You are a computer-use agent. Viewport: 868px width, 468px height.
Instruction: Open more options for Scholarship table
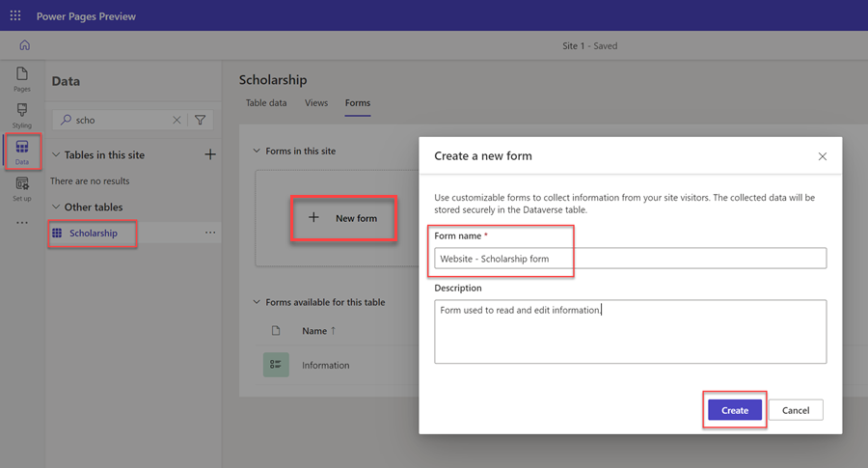(210, 233)
